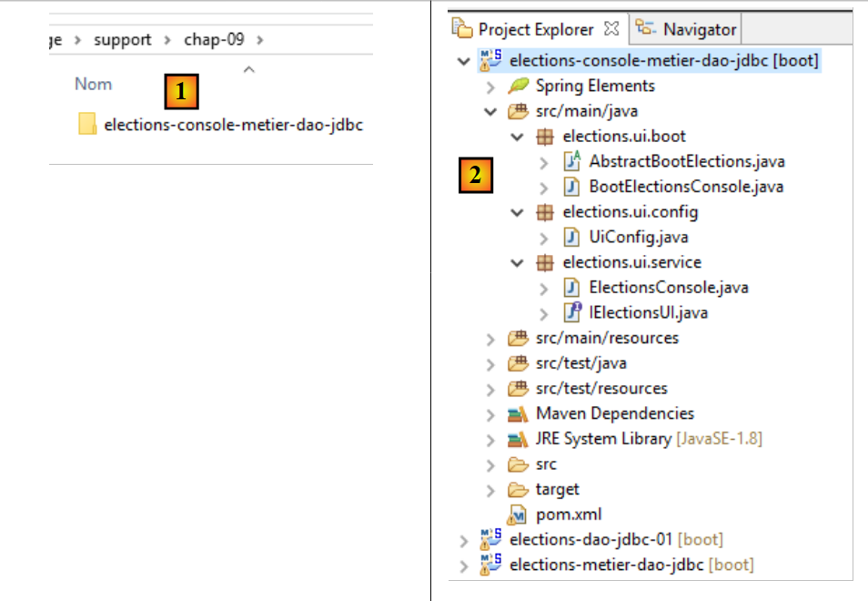Click the pom.xml file icon
The width and height of the screenshot is (868, 601).
518,514
